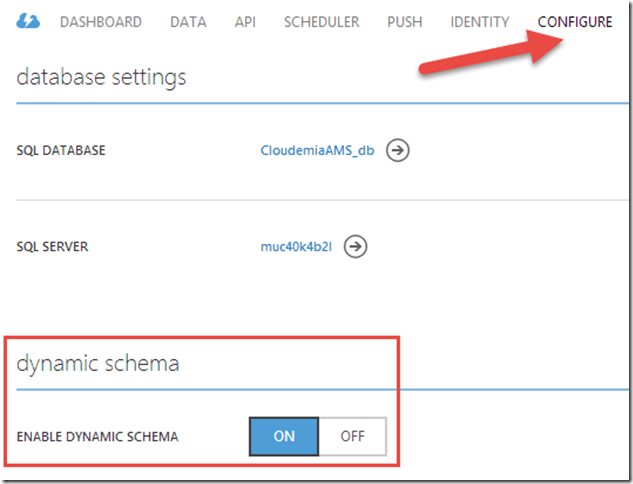Click the arrow icon beside muc40k4b2l
This screenshot has height=484, width=633.
356,246
